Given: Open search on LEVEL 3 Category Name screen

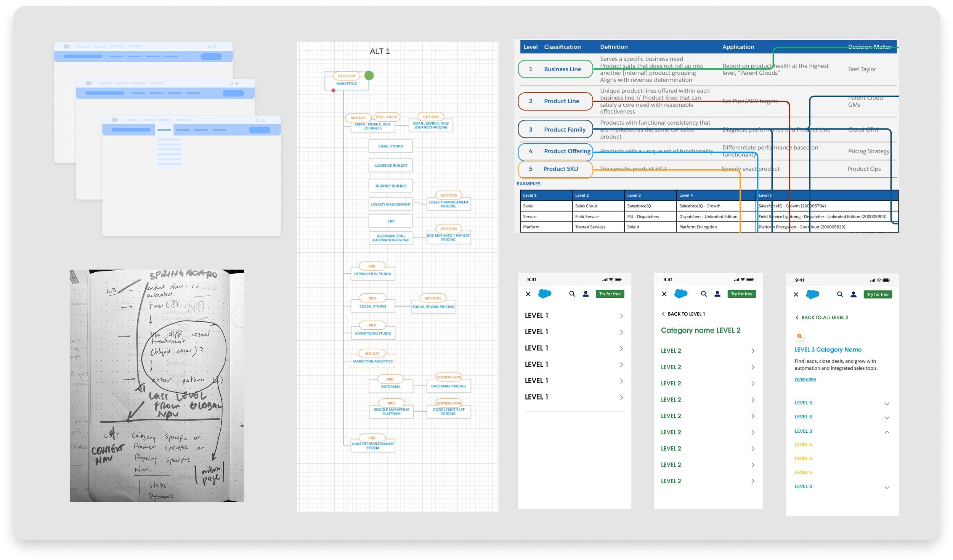Looking at the screenshot, I should [x=840, y=295].
